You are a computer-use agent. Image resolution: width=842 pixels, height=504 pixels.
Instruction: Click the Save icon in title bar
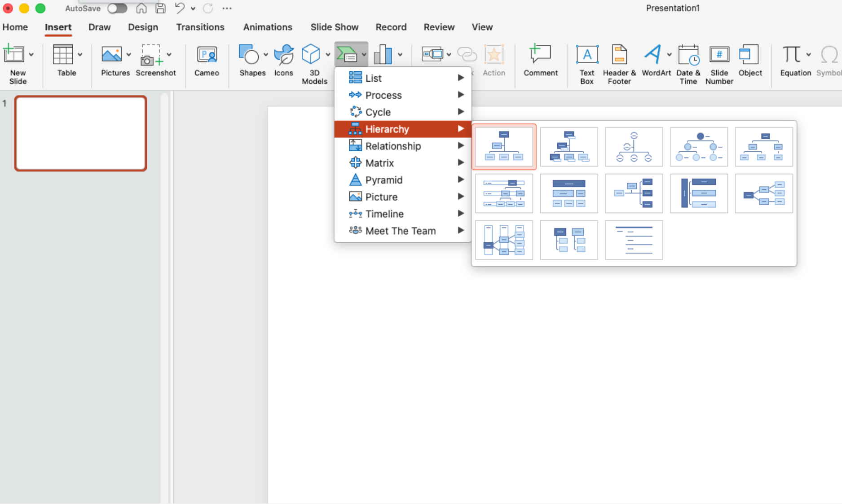[160, 9]
